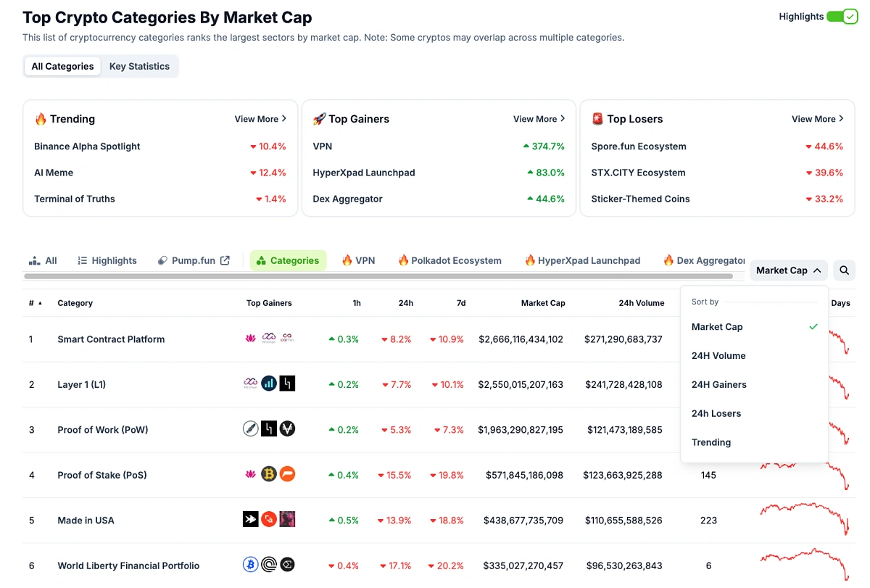Click orange coin icon in Proof of Stake row

[288, 475]
